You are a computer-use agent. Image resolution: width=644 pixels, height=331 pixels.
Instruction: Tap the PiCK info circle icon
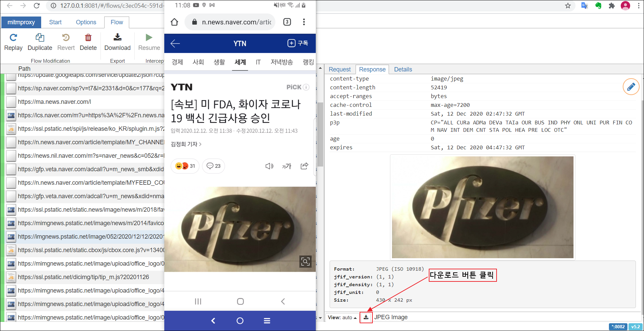click(x=306, y=87)
